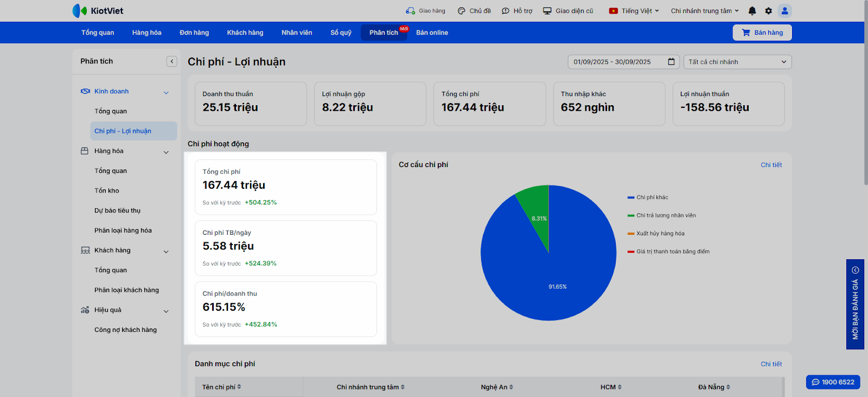868x397 pixels.
Task: Open the settings gear icon
Action: (768, 11)
